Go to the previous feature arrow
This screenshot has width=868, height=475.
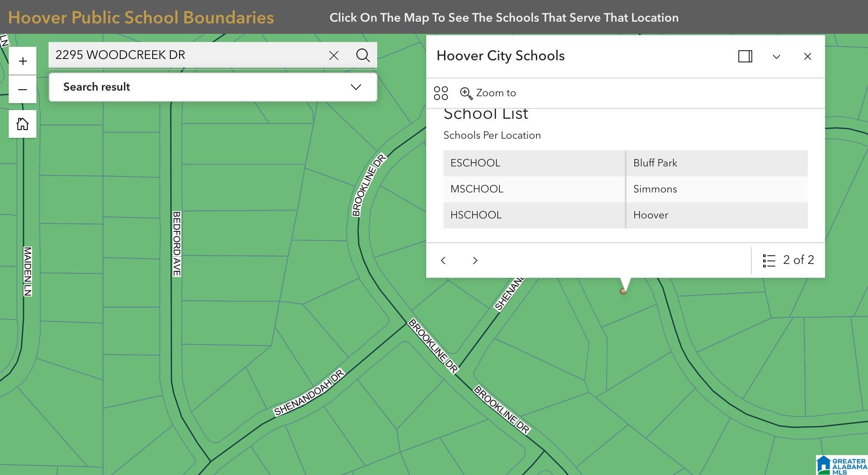tap(443, 260)
